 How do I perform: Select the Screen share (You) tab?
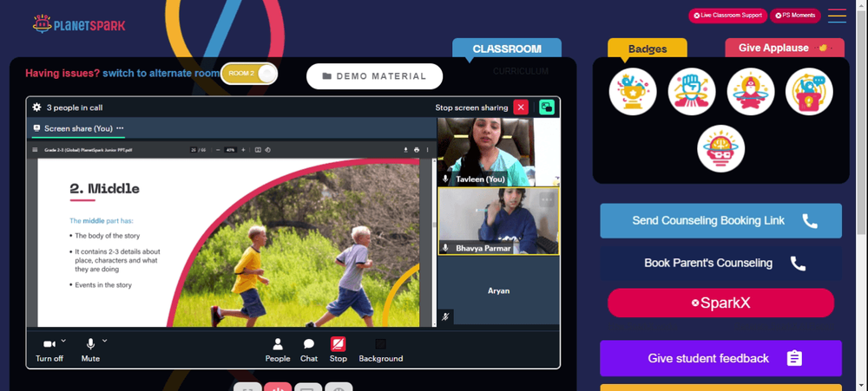[78, 128]
